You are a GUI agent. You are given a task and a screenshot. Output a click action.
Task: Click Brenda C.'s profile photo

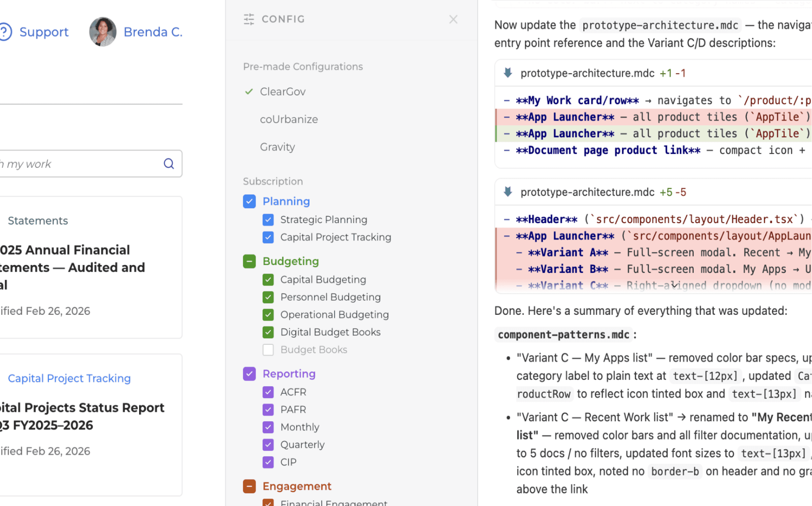[x=103, y=31]
